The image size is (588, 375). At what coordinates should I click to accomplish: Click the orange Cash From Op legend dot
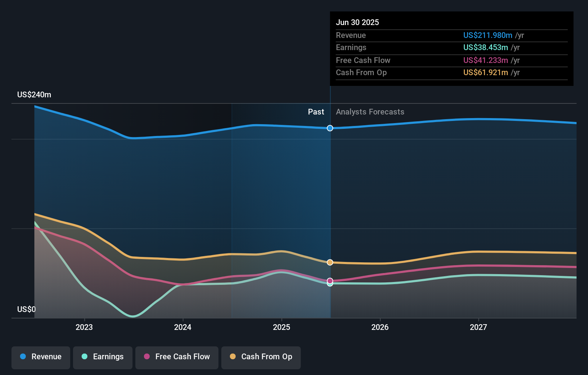tap(233, 357)
